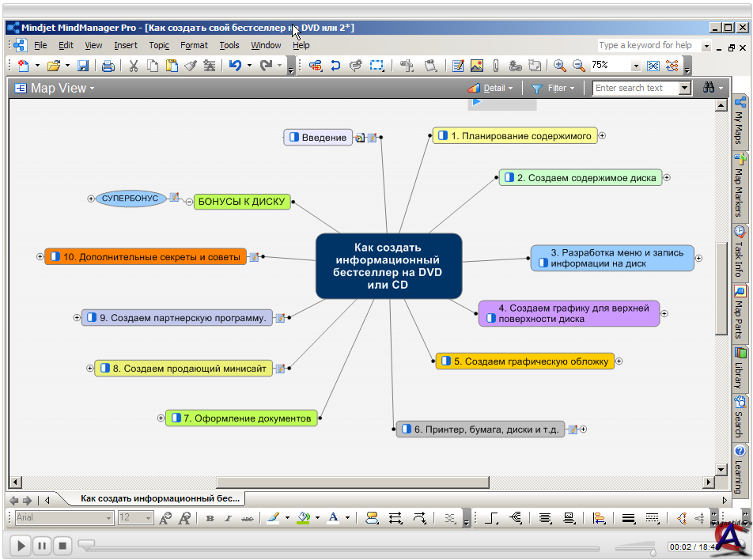Click the Zoom In magnifier icon
Viewport: 753px width, 560px height.
coord(559,66)
